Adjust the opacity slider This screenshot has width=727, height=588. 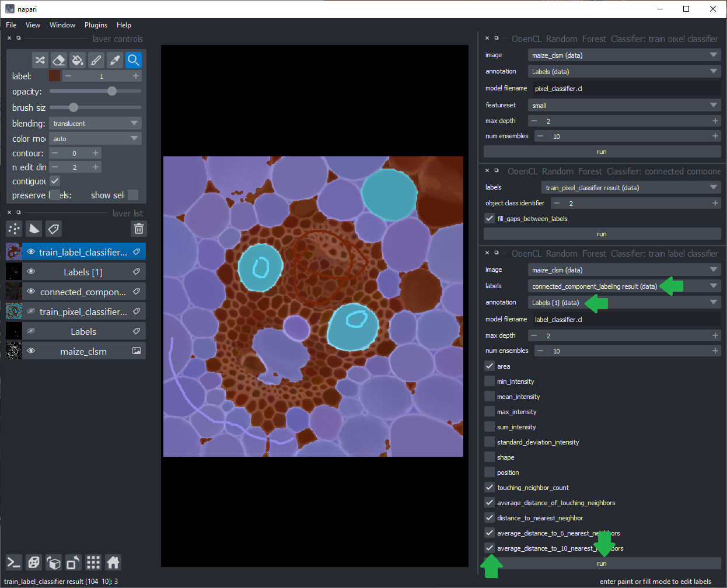pos(112,92)
